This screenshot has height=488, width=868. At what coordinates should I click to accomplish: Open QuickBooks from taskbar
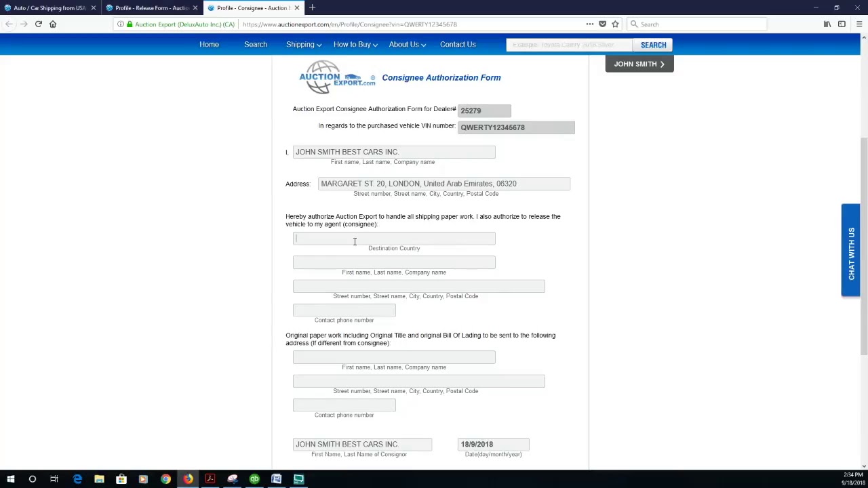click(254, 479)
